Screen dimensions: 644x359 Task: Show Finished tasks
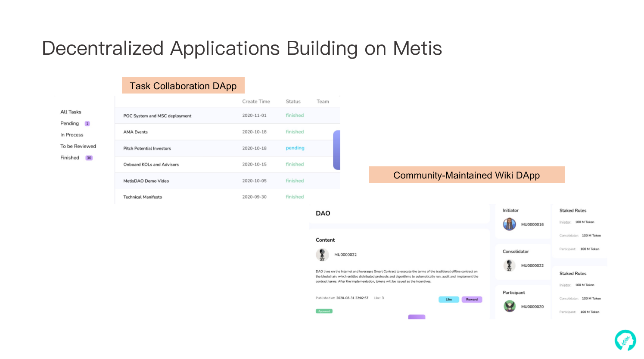pyautogui.click(x=70, y=158)
